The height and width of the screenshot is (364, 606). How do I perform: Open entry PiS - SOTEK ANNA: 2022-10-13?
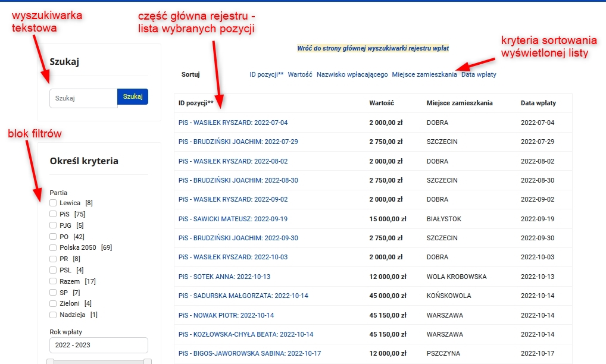click(224, 277)
